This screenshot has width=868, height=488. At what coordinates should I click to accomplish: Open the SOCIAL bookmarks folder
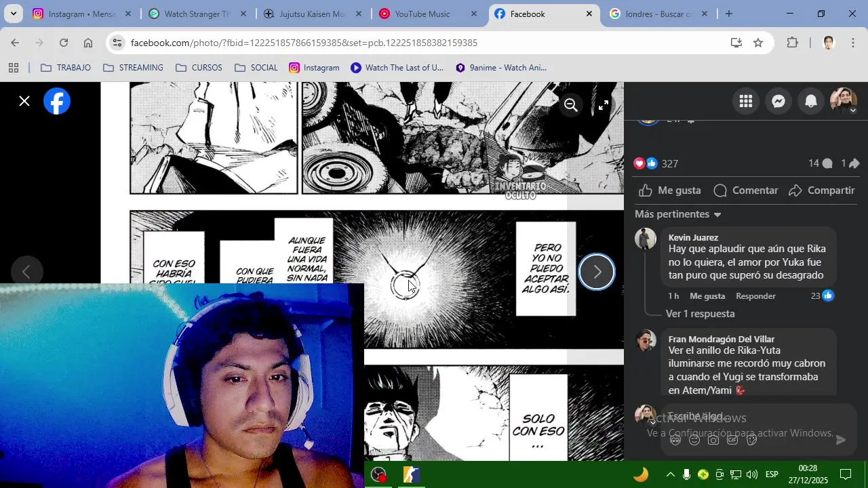coord(256,68)
